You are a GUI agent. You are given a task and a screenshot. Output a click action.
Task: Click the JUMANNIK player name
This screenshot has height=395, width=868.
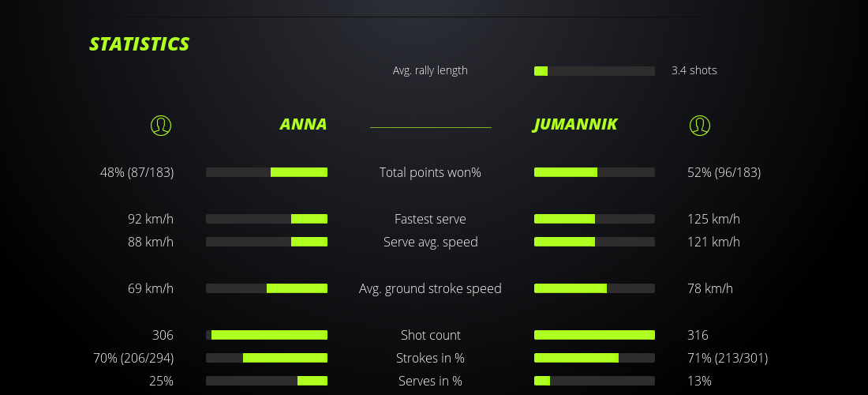[575, 124]
